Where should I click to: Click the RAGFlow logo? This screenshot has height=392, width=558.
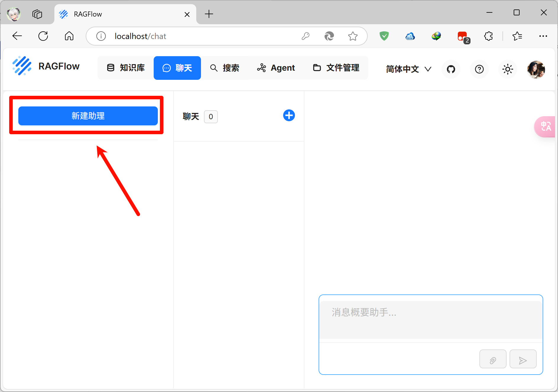coord(46,66)
